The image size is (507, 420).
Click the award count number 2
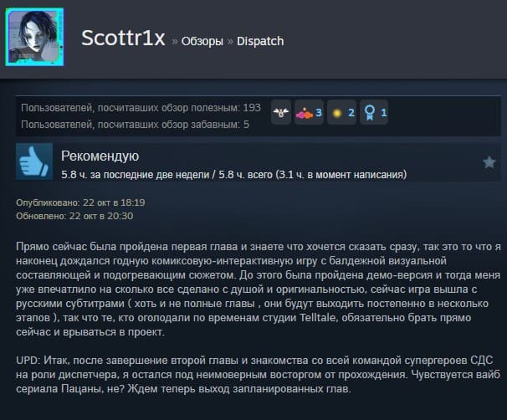[x=351, y=113]
